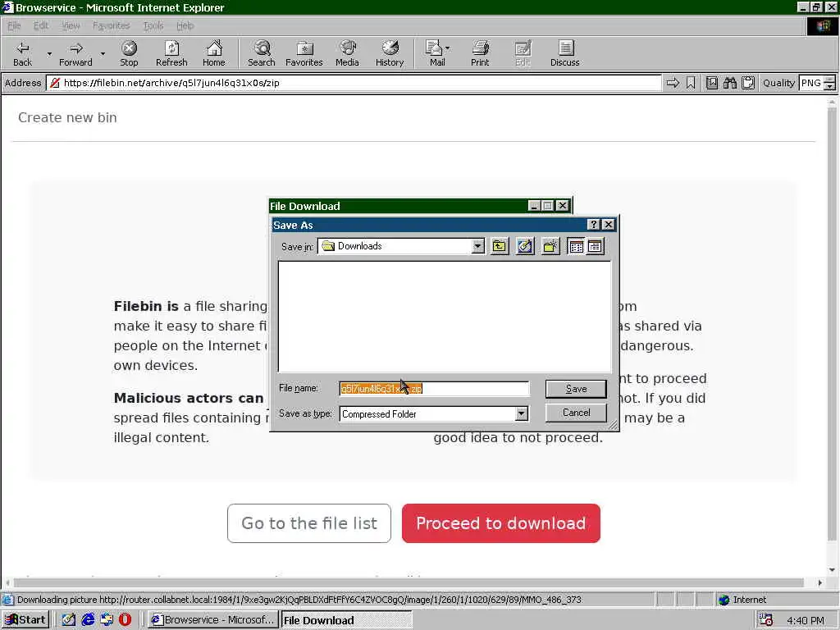Open the Discuss toolbar button
This screenshot has height=630, width=840.
pos(564,53)
